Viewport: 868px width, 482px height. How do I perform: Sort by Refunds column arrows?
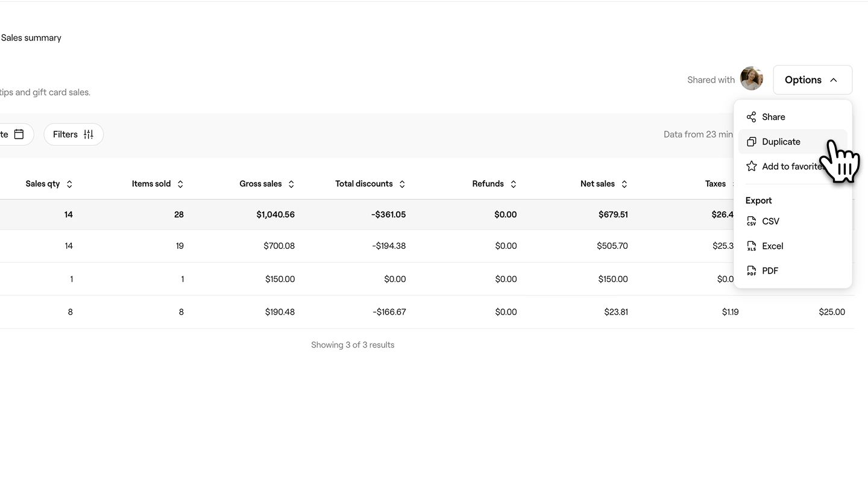click(513, 184)
